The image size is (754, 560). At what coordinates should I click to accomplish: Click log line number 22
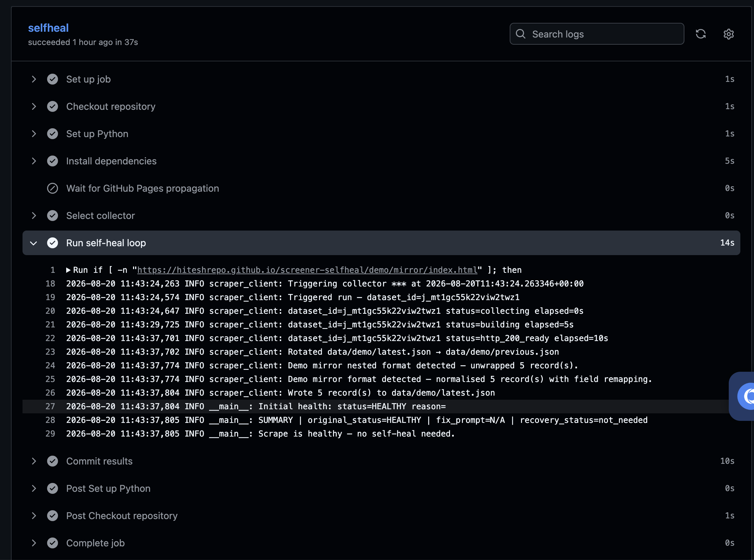pos(50,338)
